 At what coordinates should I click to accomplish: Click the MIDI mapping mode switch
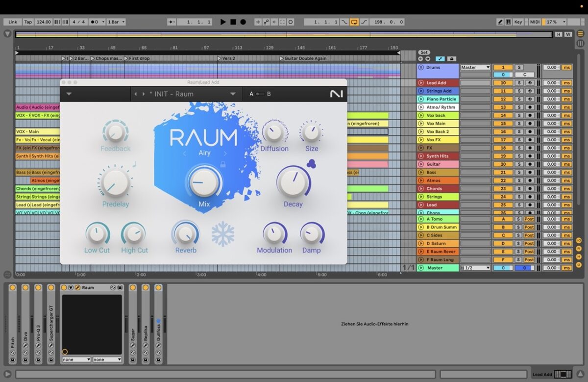click(x=535, y=22)
